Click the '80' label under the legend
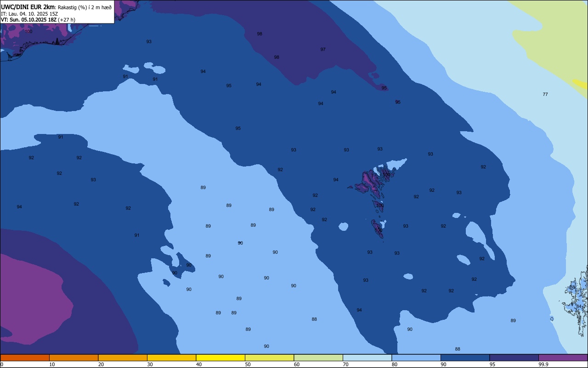 [x=395, y=364]
